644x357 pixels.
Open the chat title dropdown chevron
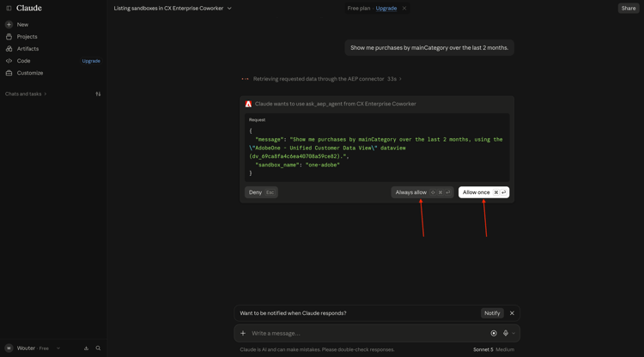(x=229, y=9)
